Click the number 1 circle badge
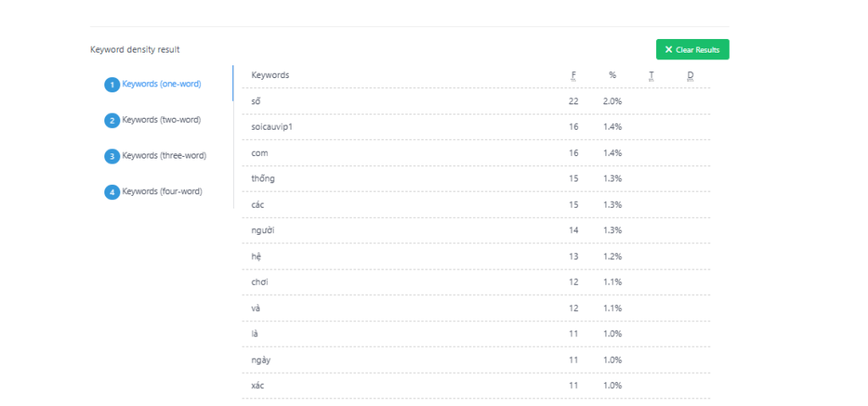 coord(112,85)
